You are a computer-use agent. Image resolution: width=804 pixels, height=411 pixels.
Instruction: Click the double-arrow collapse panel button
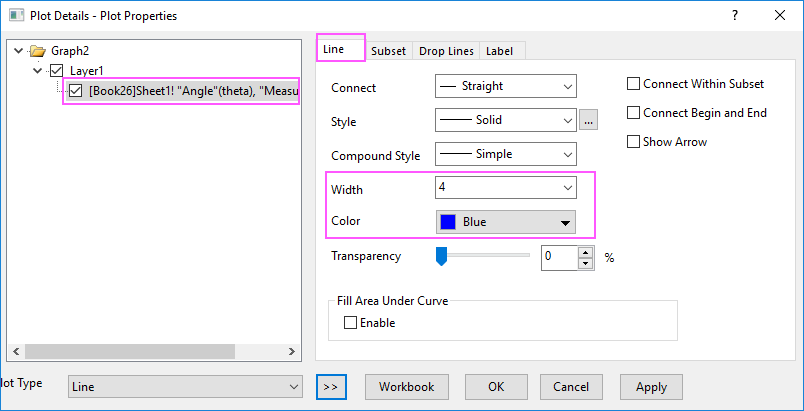pos(331,386)
